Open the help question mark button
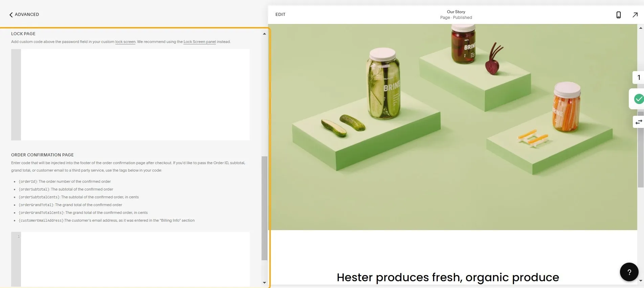 [x=629, y=272]
